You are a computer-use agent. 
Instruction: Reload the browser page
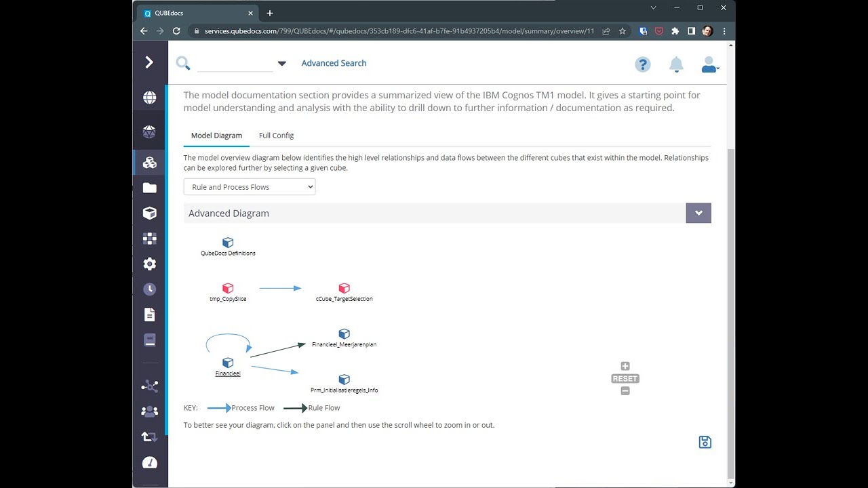click(176, 31)
